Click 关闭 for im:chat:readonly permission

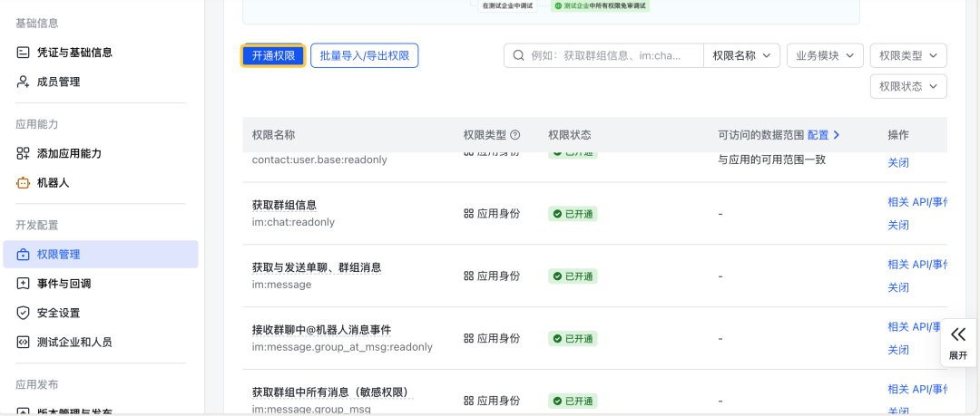(898, 225)
